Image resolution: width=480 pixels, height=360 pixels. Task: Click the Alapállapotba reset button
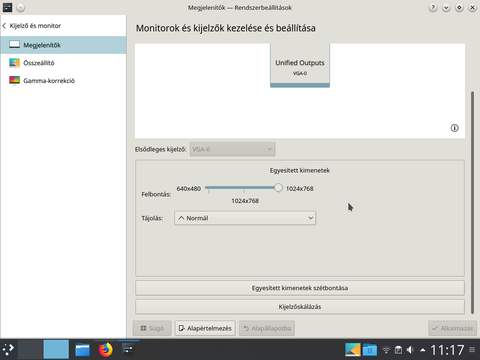pyautogui.click(x=267, y=328)
